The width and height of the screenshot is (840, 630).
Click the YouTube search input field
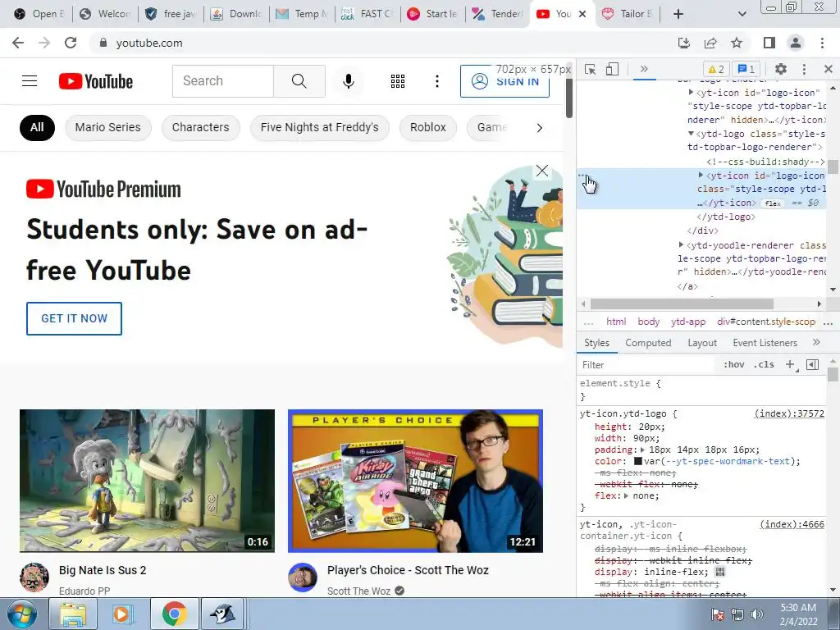click(223, 81)
